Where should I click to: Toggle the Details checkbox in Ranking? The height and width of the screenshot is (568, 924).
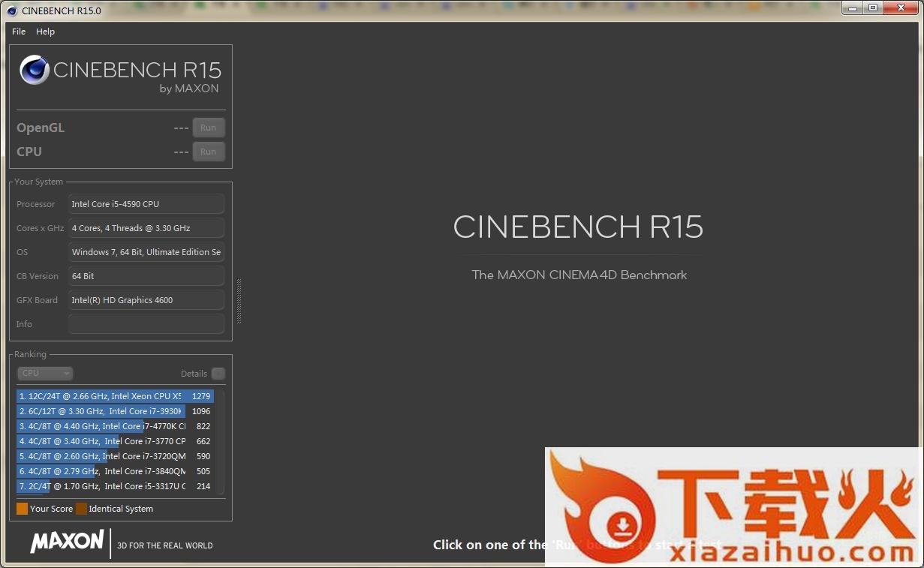click(x=218, y=374)
